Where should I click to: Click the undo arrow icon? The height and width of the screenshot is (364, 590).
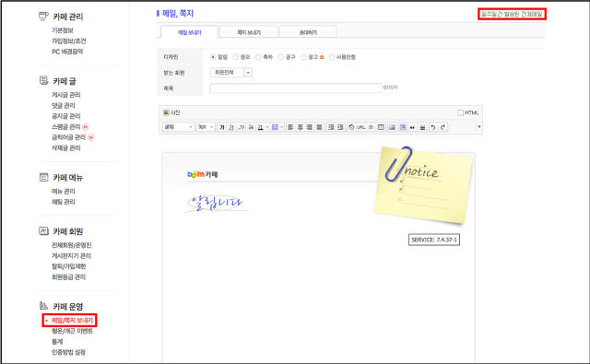(x=433, y=127)
